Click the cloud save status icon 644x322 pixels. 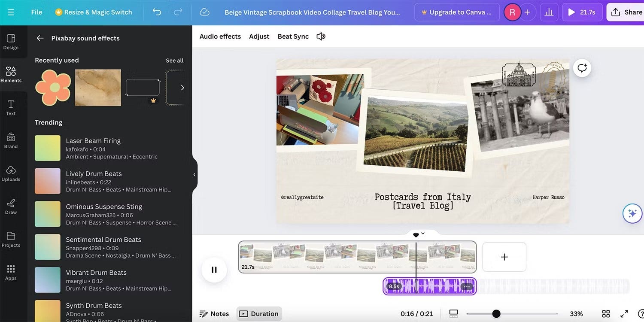pyautogui.click(x=205, y=12)
